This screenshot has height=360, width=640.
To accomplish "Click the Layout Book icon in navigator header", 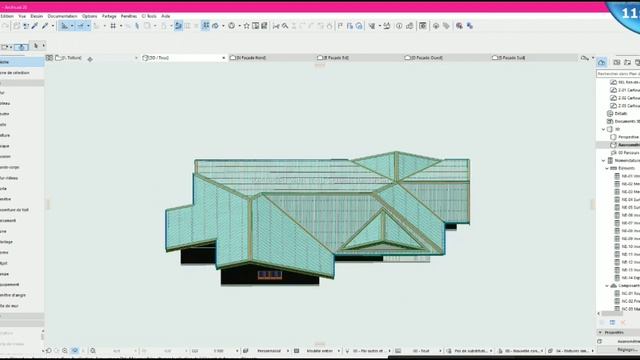I will point(627,62).
